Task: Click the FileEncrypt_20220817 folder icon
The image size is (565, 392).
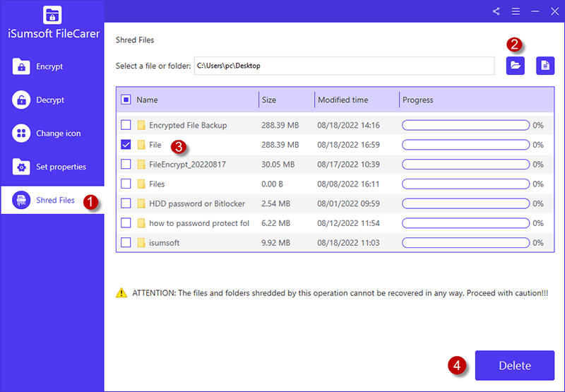Action: [x=141, y=165]
